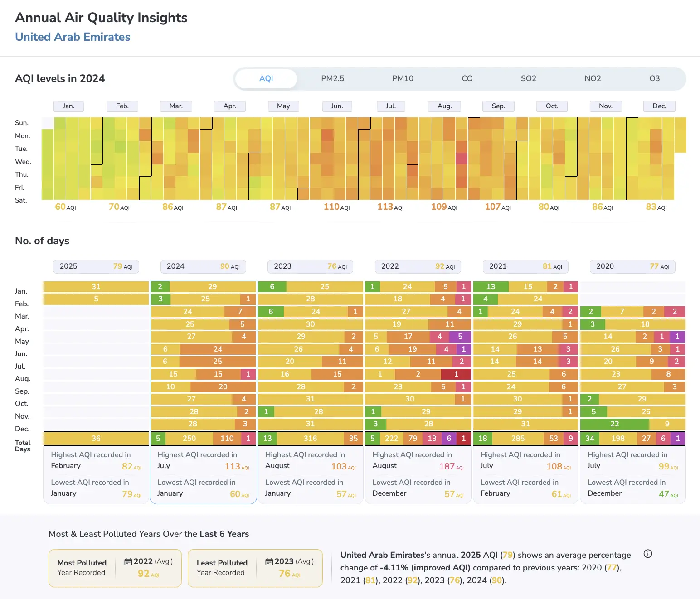Click the 113 AQI July average value
Image resolution: width=700 pixels, height=599 pixels.
click(x=390, y=207)
